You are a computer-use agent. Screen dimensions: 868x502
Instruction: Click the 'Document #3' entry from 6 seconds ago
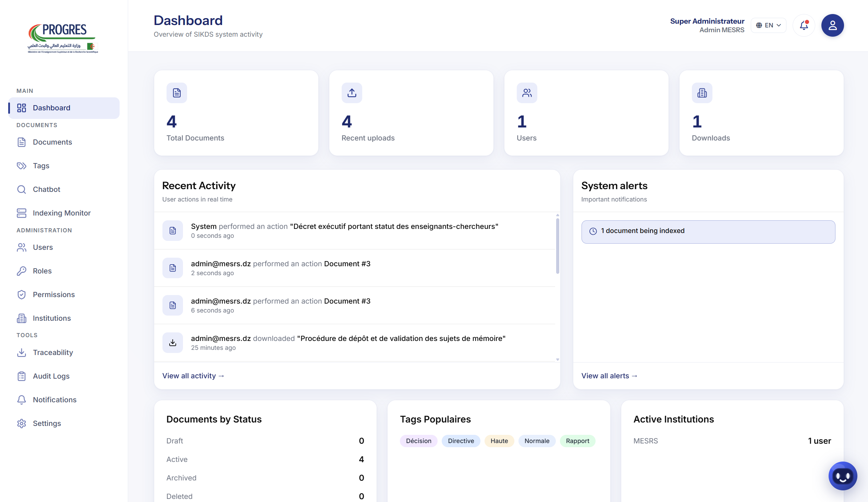(347, 301)
